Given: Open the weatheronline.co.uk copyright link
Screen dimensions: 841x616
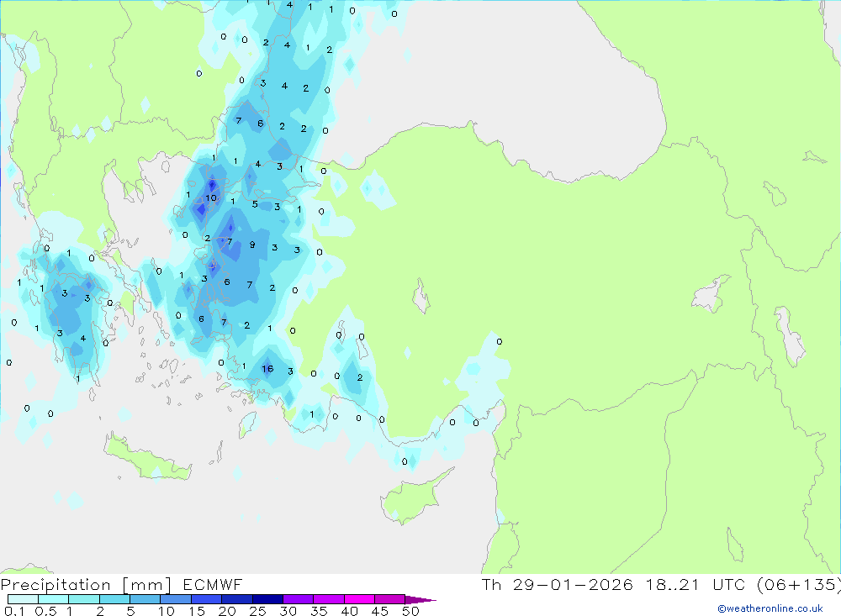Looking at the screenshot, I should (770, 608).
